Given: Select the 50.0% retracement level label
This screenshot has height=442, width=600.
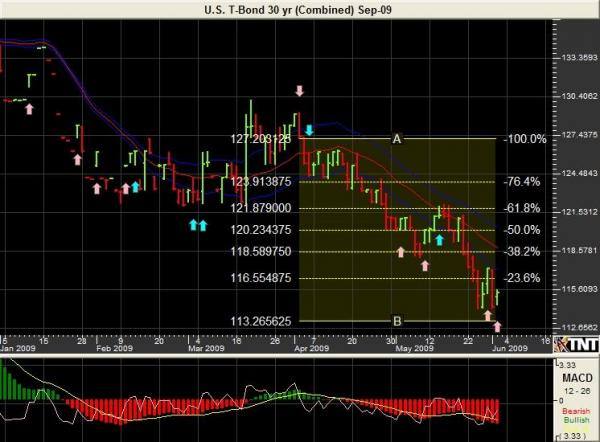Looking at the screenshot, I should pos(525,230).
